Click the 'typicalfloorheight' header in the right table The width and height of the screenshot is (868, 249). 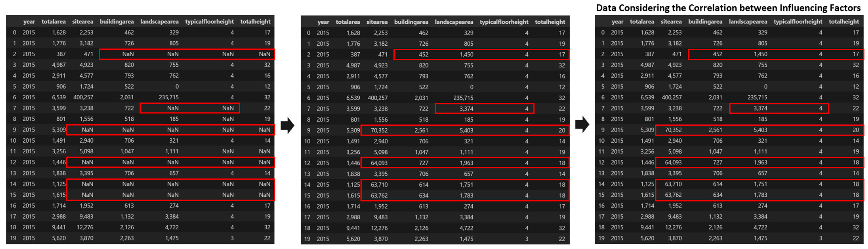[x=797, y=22]
